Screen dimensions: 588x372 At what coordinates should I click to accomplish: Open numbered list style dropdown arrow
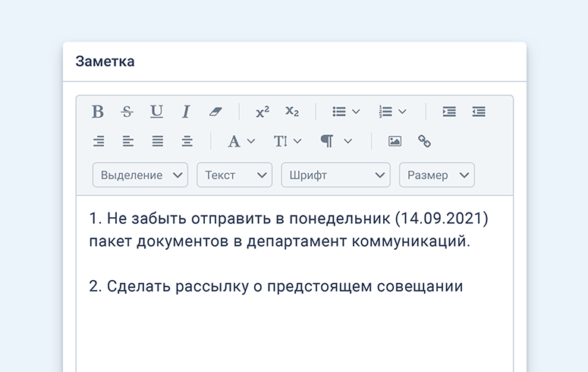[402, 112]
